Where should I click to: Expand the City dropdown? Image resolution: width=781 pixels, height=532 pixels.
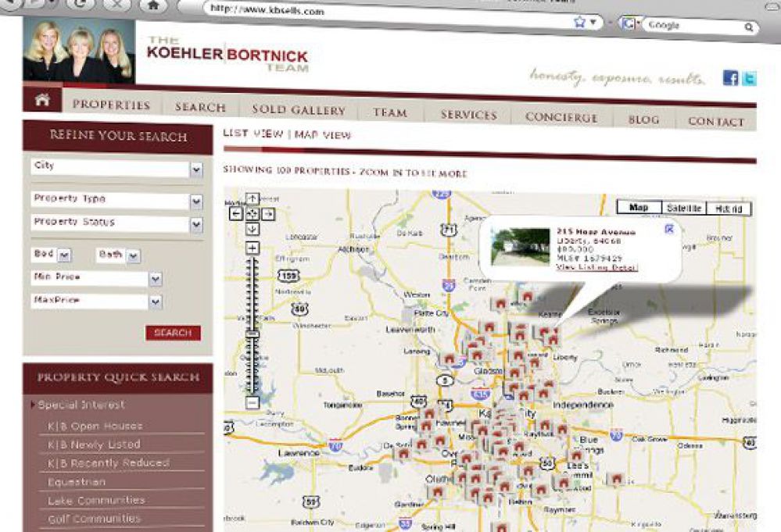[x=196, y=170]
